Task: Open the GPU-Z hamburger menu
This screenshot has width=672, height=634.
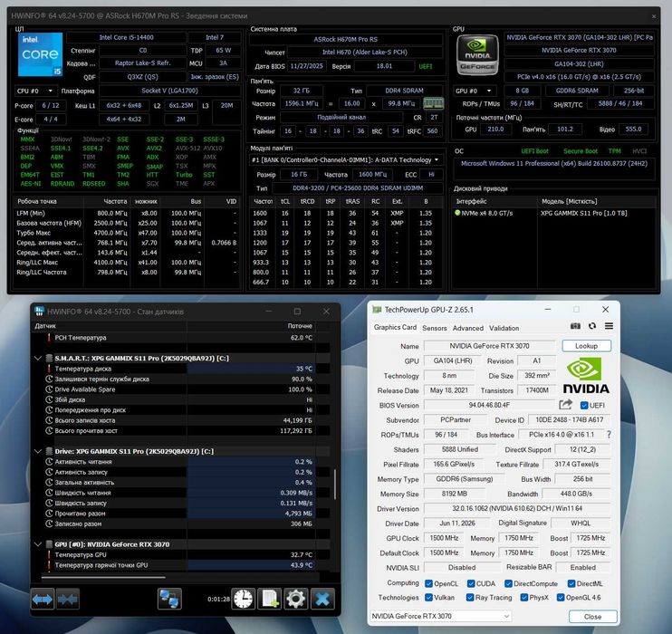Action: point(609,326)
